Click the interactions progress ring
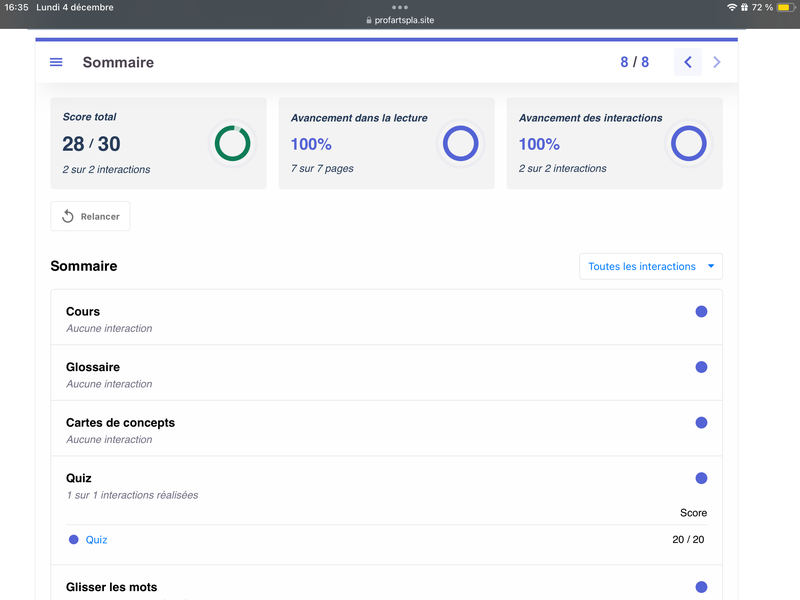The height and width of the screenshot is (600, 800). (688, 143)
